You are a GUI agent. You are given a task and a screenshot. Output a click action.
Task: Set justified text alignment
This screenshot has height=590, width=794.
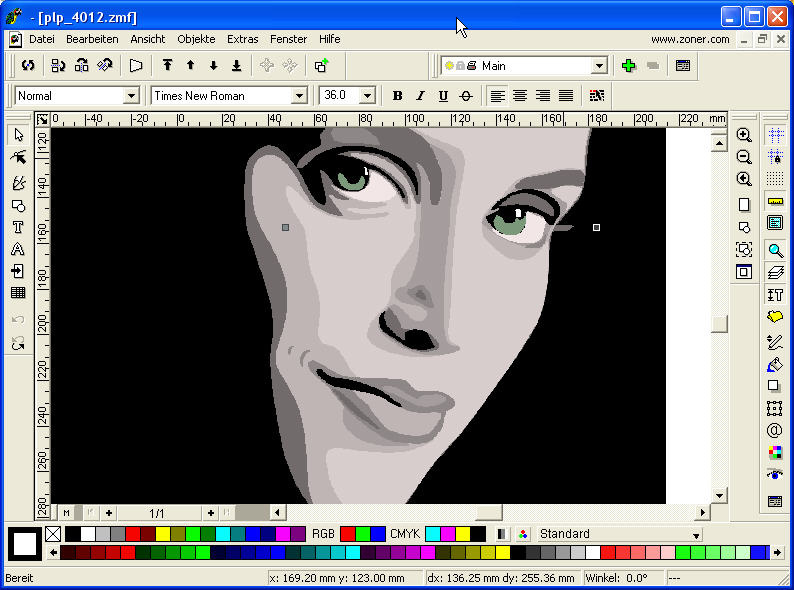click(566, 95)
